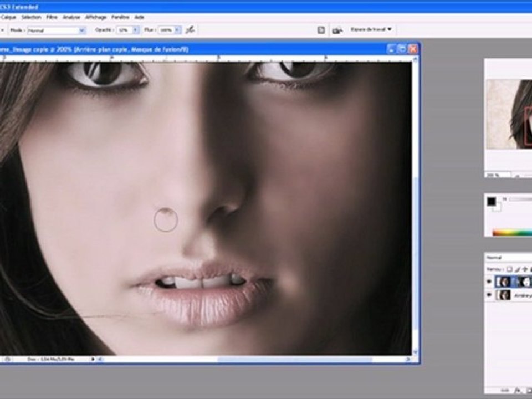The width and height of the screenshot is (532, 399).
Task: Hide the top masked layer's eye icon
Action: tap(489, 282)
